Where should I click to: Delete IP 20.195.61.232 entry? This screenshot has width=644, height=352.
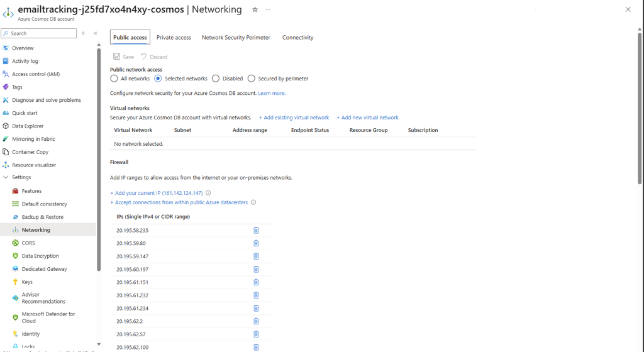pos(256,295)
